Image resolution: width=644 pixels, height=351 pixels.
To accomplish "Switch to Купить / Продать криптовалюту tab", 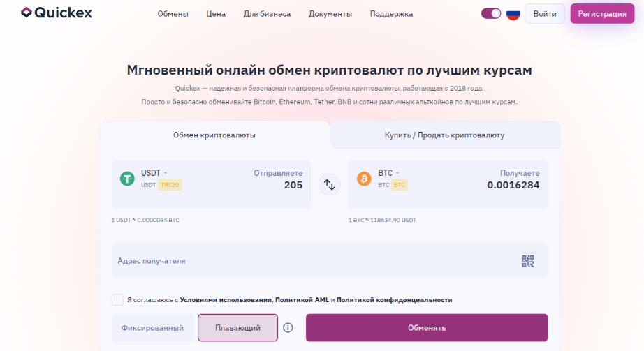I will 444,135.
